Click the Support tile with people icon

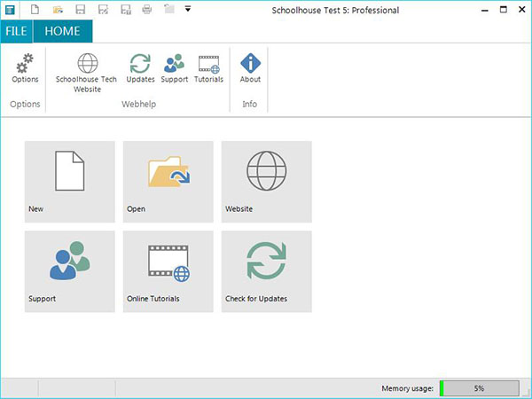[70, 270]
